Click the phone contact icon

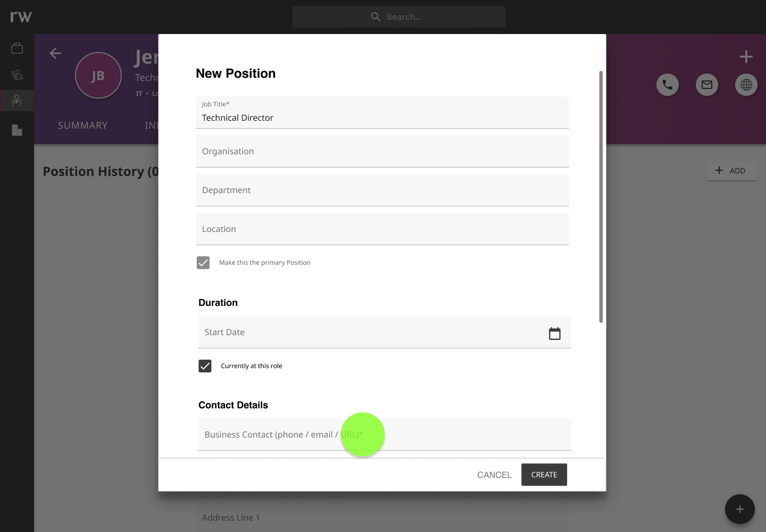[668, 85]
